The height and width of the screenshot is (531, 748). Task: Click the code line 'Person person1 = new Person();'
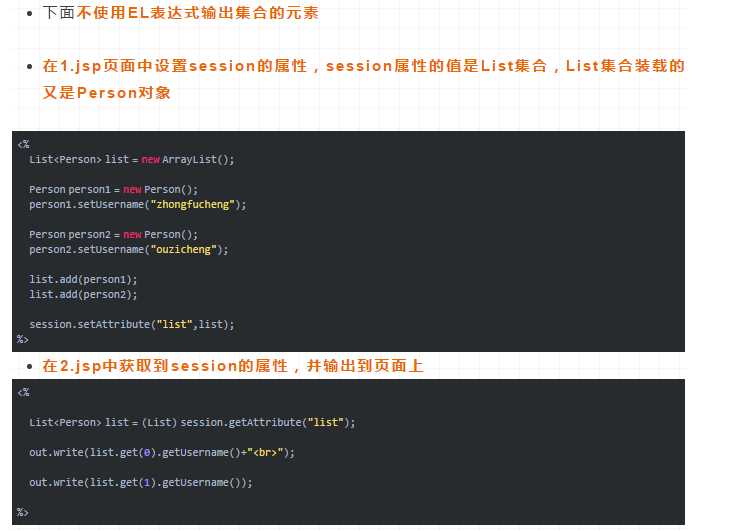pos(114,189)
